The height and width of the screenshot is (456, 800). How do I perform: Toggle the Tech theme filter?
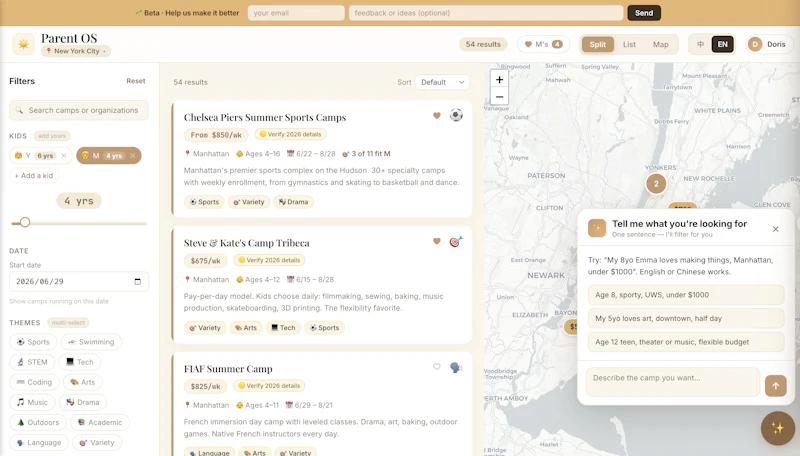pos(80,362)
